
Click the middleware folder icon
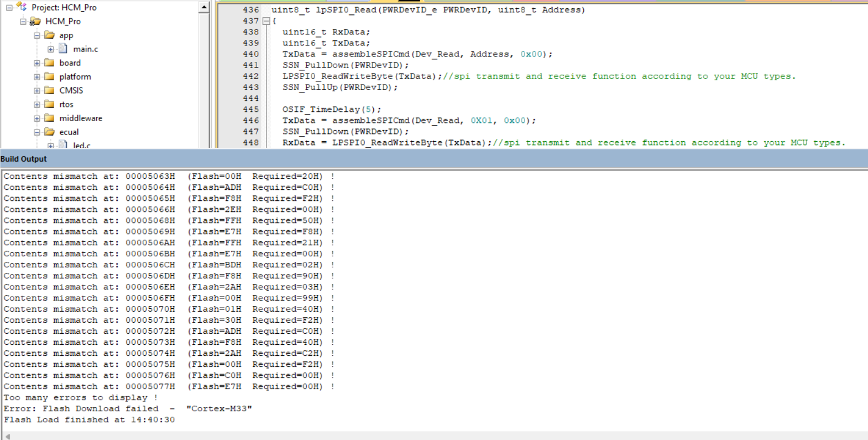pos(50,118)
